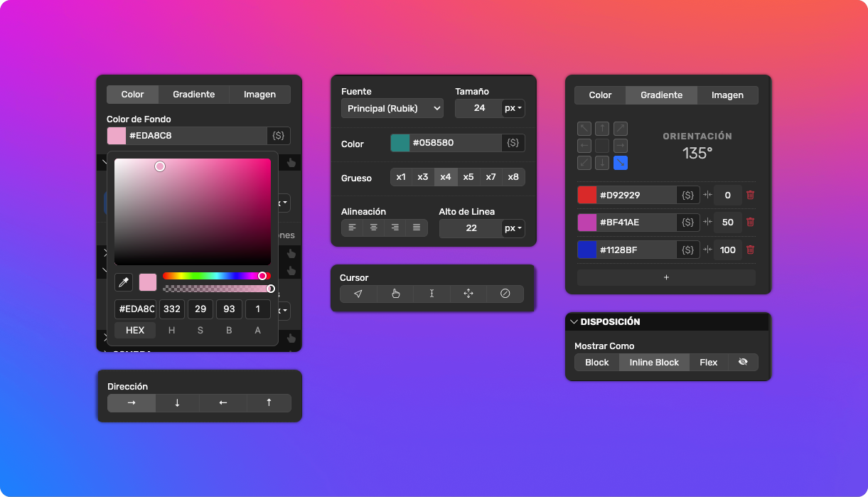Click the alpha transparency slider
Screen dimensions: 868x497
pos(217,289)
